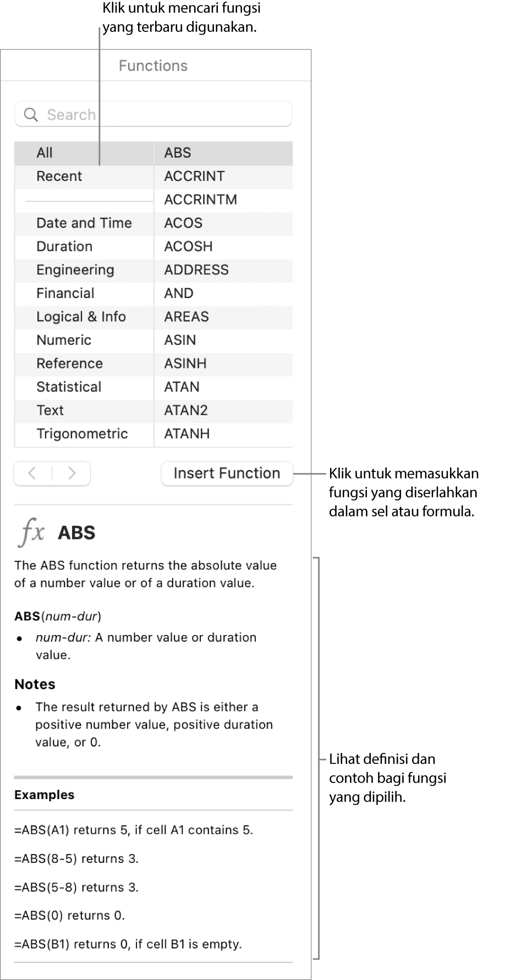Go back with the left arrow button
This screenshot has height=980, width=505.
tap(32, 474)
